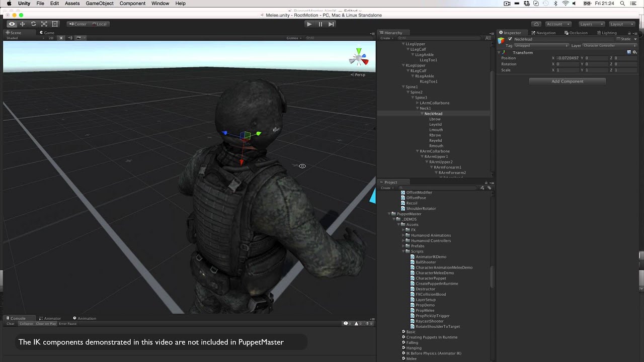Viewport: 644px width, 362px height.
Task: Select the Move tool
Action: click(23, 24)
